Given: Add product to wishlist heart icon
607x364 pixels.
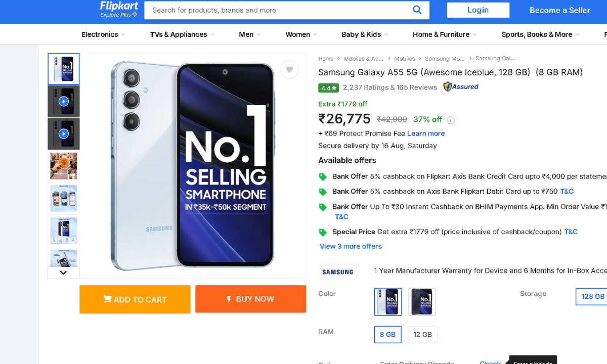Looking at the screenshot, I should tap(289, 70).
